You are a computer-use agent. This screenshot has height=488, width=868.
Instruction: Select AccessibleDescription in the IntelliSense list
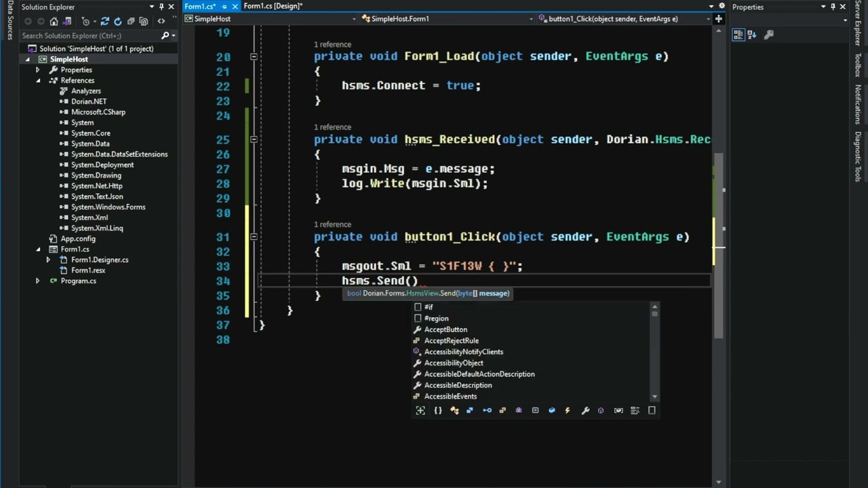(458, 385)
